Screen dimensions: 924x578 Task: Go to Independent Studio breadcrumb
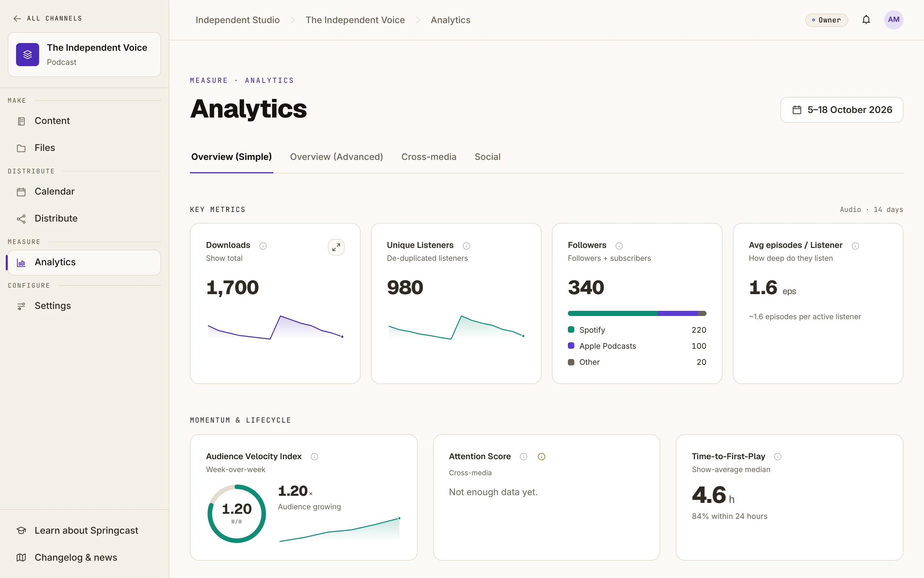tap(237, 20)
